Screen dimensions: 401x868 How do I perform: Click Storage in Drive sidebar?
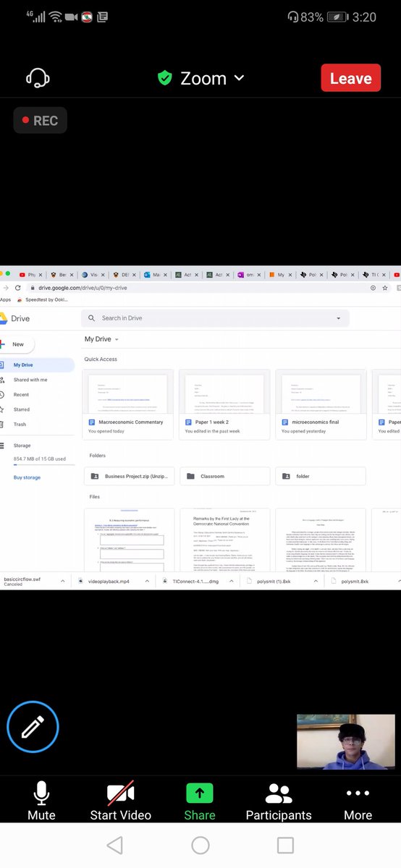pos(22,446)
